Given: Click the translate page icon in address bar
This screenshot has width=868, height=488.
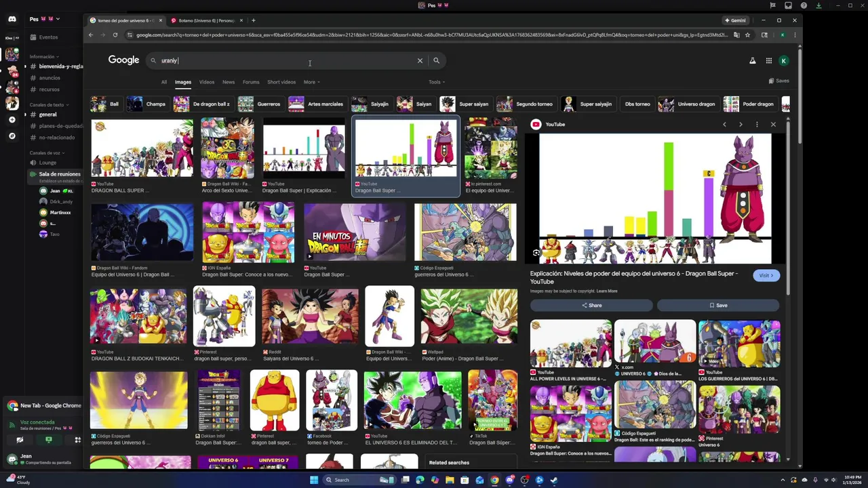Looking at the screenshot, I should point(736,35).
